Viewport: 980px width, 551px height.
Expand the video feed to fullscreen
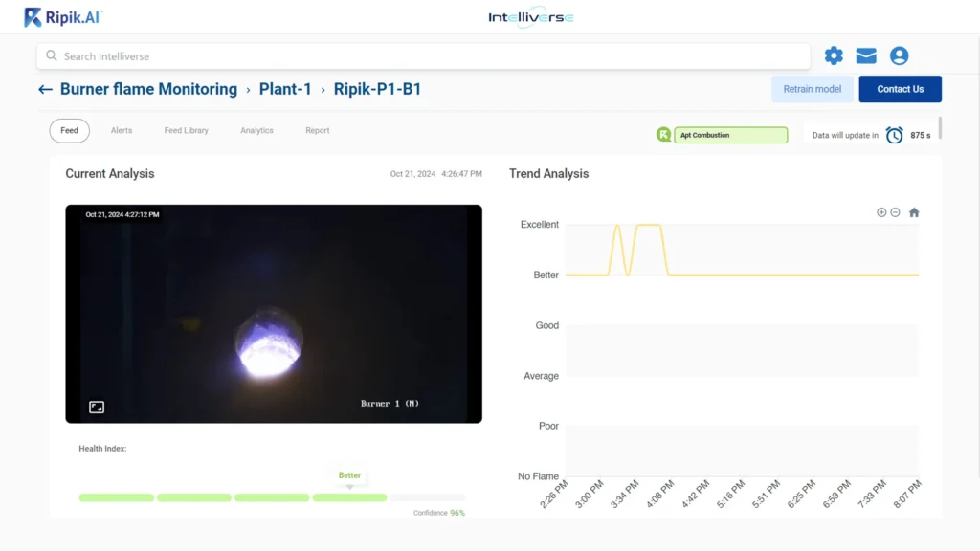click(x=97, y=407)
